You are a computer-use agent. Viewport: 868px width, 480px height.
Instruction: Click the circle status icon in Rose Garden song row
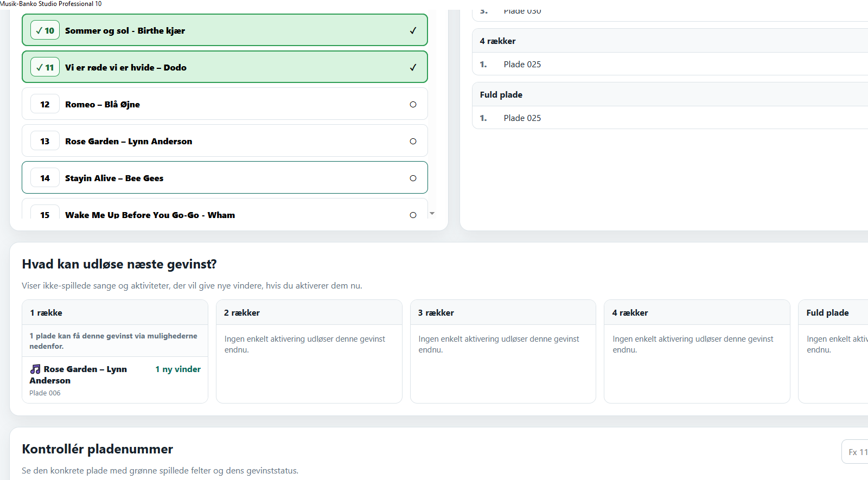(x=413, y=141)
